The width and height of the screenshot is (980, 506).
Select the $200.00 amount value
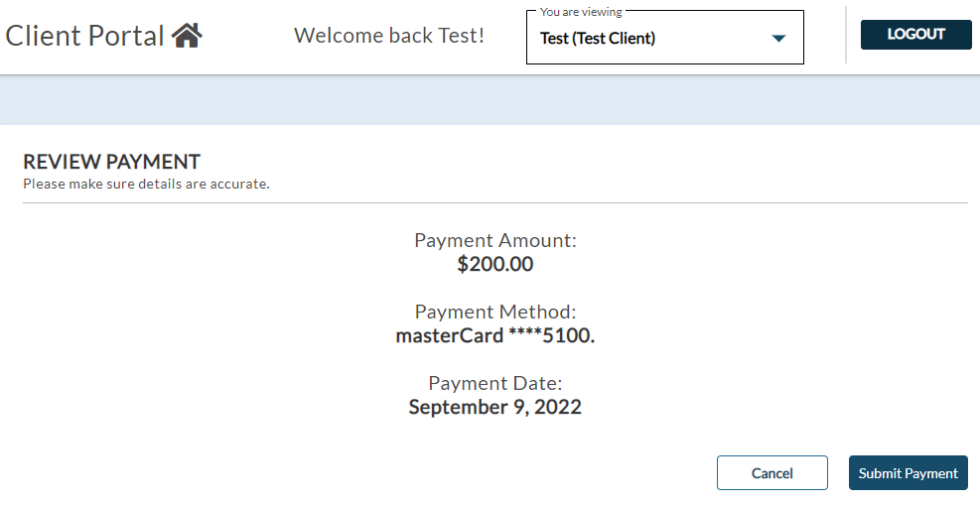494,264
